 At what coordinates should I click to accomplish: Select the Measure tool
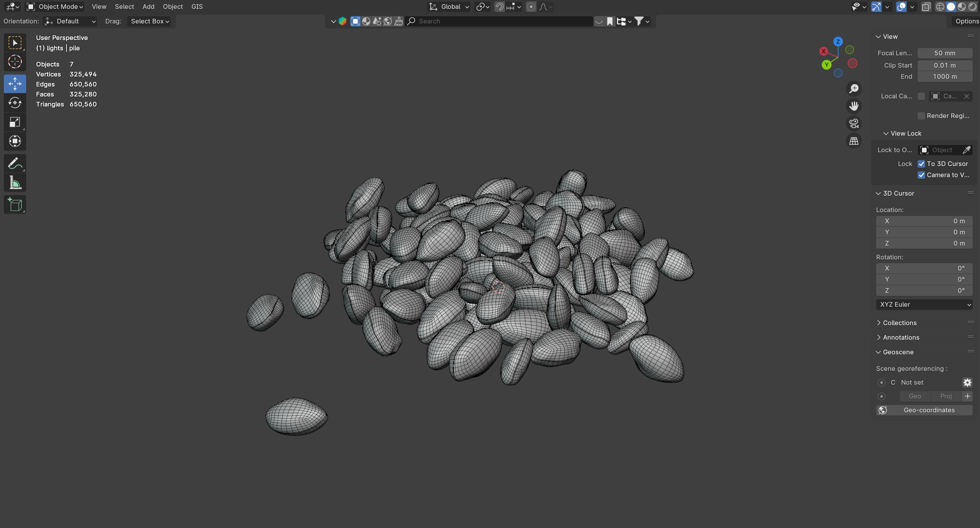15,183
